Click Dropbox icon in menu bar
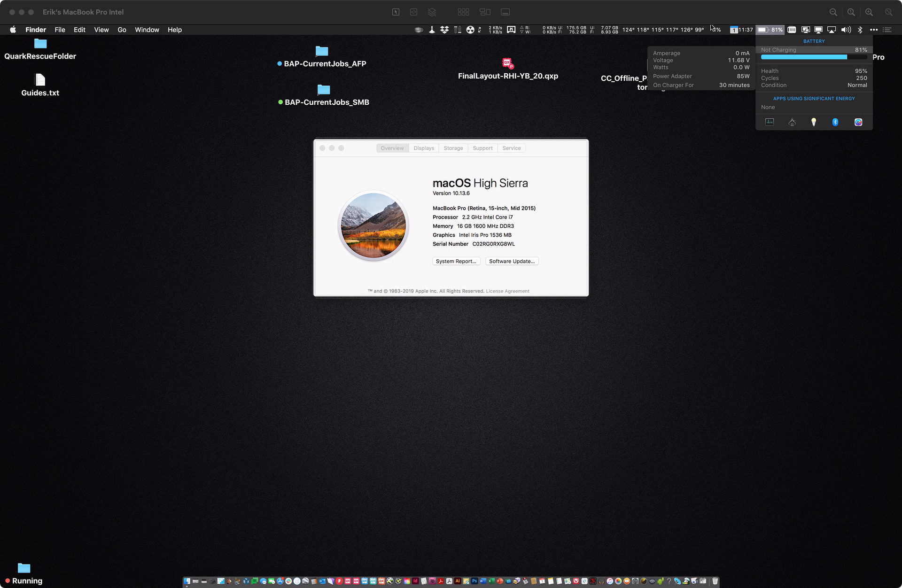902x588 pixels. (x=444, y=30)
